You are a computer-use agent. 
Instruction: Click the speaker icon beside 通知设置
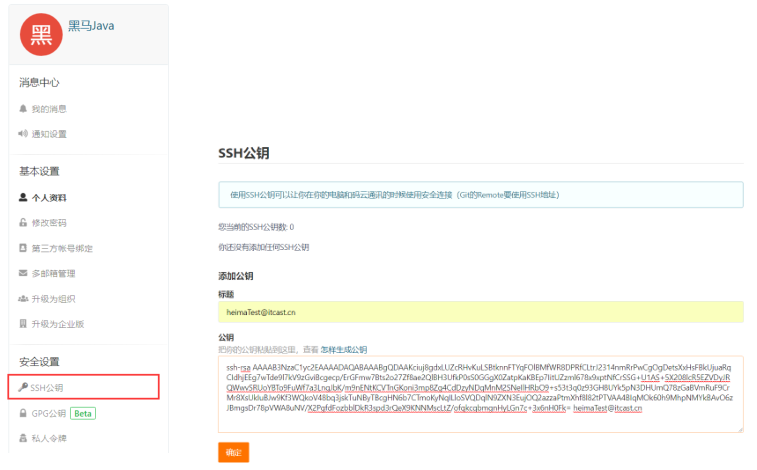(23, 134)
